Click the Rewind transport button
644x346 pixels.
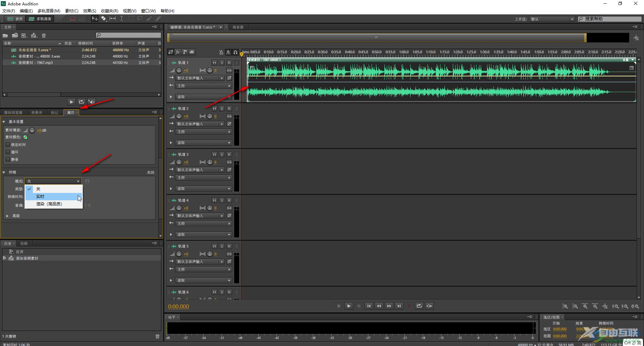tap(379, 306)
